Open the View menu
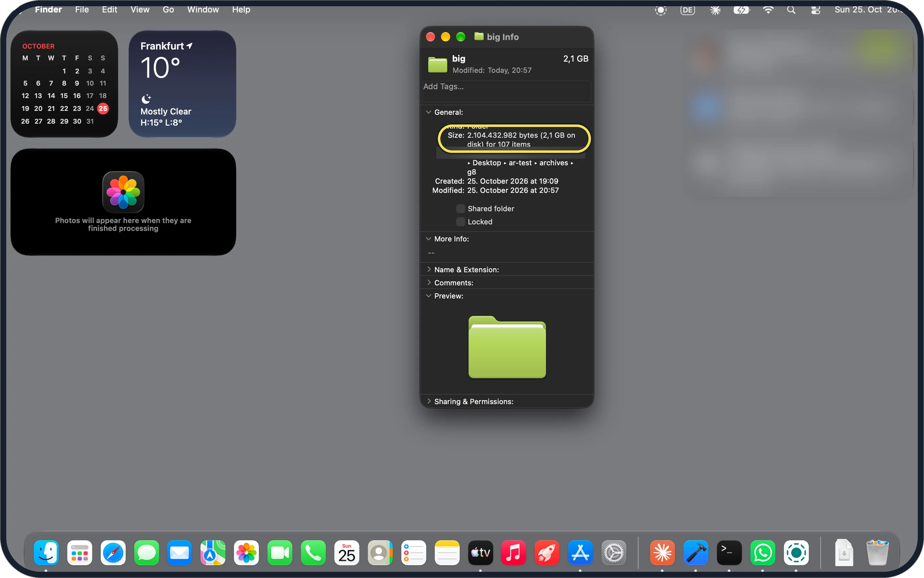This screenshot has height=578, width=924. tap(140, 10)
